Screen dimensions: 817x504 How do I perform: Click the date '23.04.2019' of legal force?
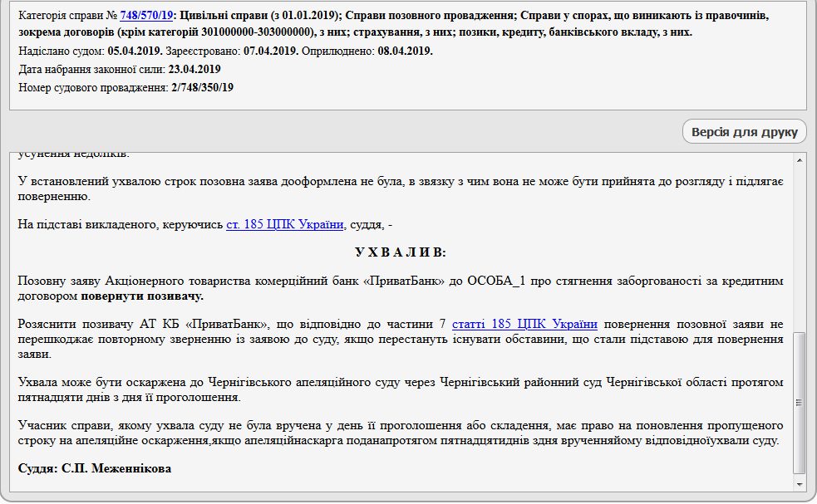[x=194, y=69]
